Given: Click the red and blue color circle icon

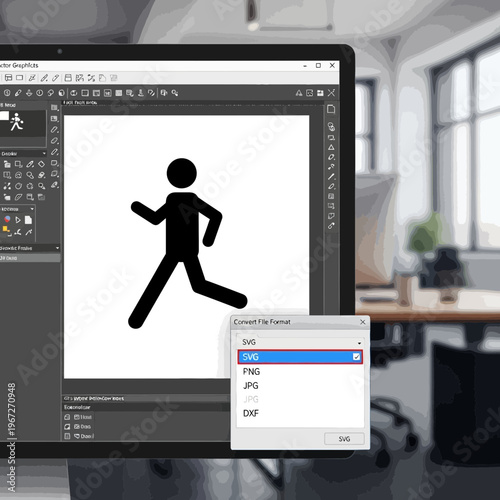Looking at the screenshot, I should 7,219.
